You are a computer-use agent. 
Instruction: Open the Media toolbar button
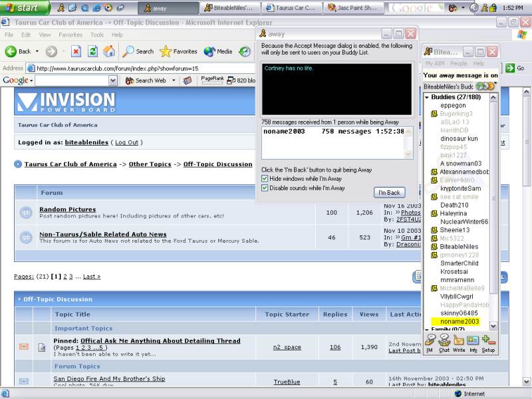218,52
